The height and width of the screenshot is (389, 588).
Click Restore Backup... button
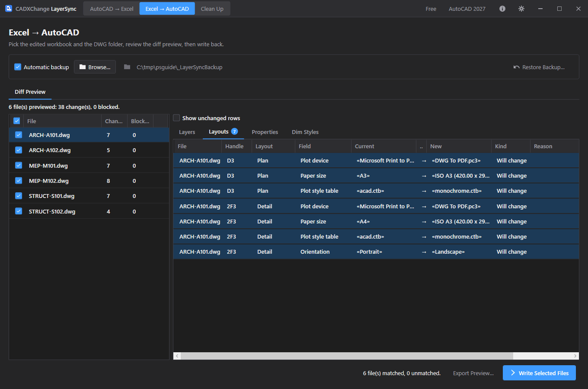coord(539,67)
